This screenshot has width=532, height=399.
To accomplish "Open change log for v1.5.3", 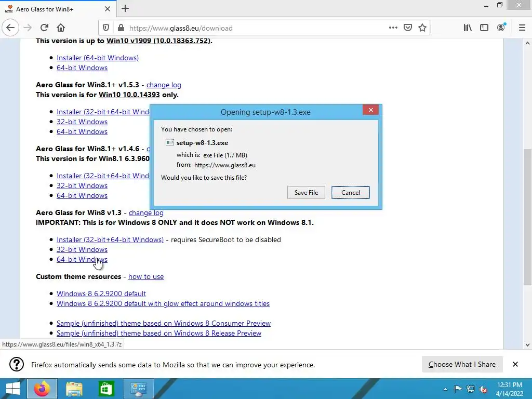I will click(164, 85).
